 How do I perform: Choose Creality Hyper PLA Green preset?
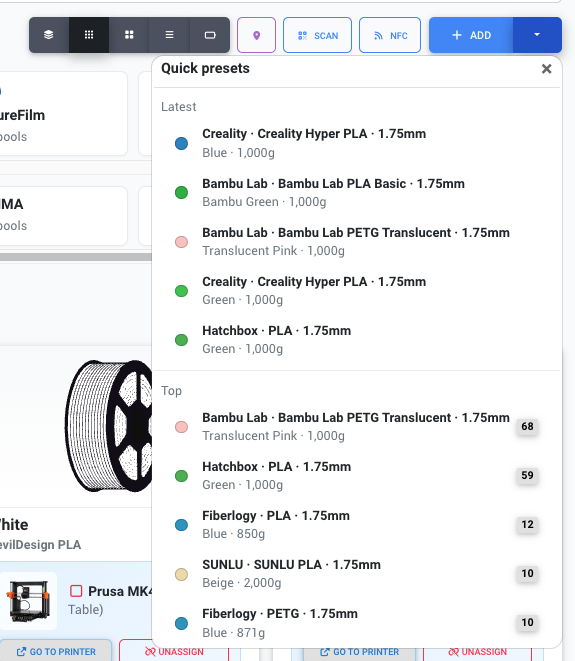[x=357, y=290]
